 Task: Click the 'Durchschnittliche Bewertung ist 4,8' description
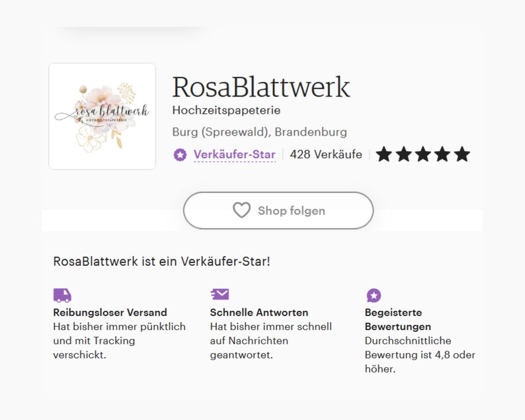pos(420,355)
